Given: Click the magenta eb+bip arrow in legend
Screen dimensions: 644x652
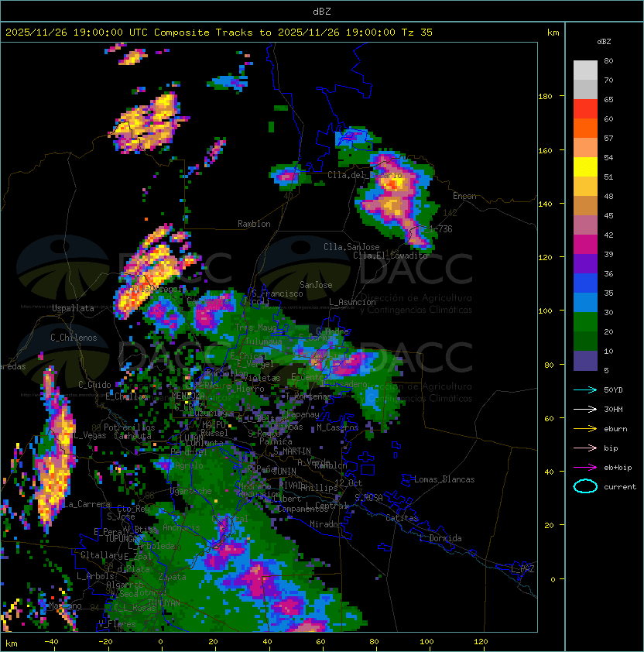Looking at the screenshot, I should (x=585, y=468).
